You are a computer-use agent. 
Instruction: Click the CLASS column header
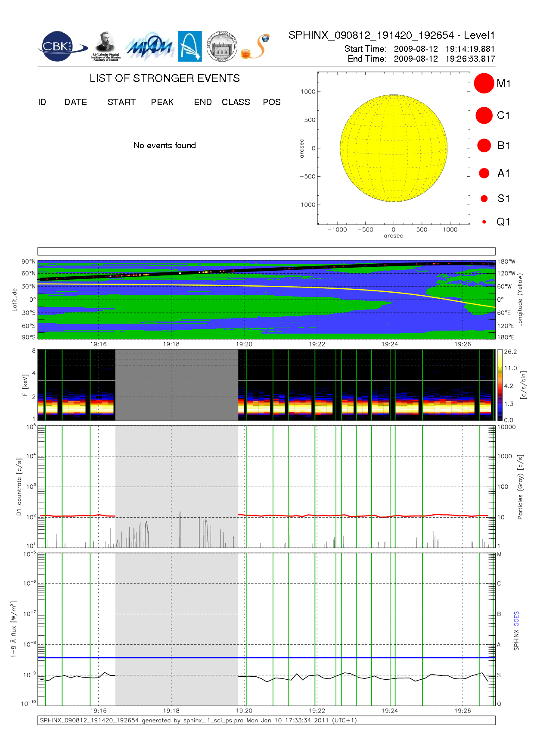236,102
